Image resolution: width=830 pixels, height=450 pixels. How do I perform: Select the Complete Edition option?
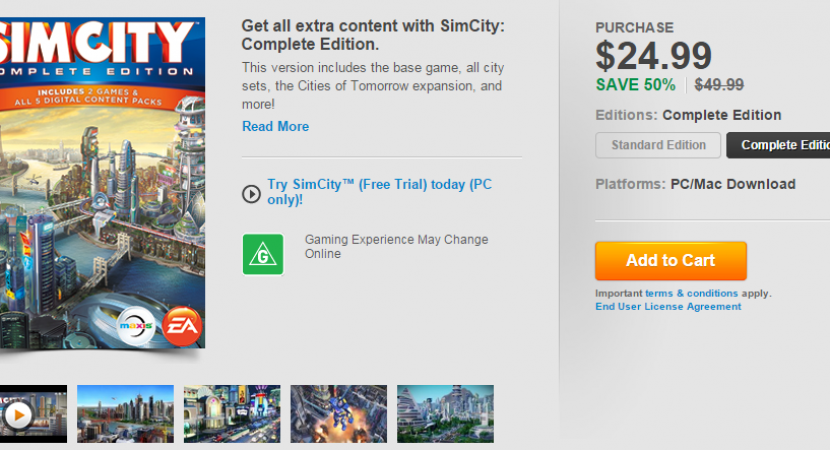[x=780, y=145]
